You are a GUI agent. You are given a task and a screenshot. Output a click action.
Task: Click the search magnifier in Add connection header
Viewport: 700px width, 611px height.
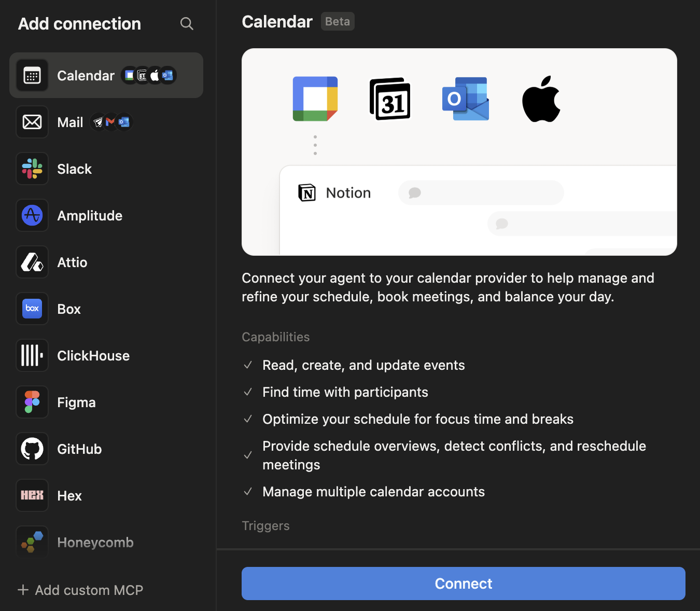coord(187,23)
